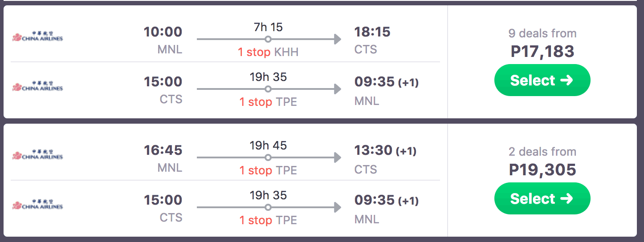Select the P17,183 flight deal
Image resolution: width=644 pixels, height=242 pixels.
(x=542, y=80)
